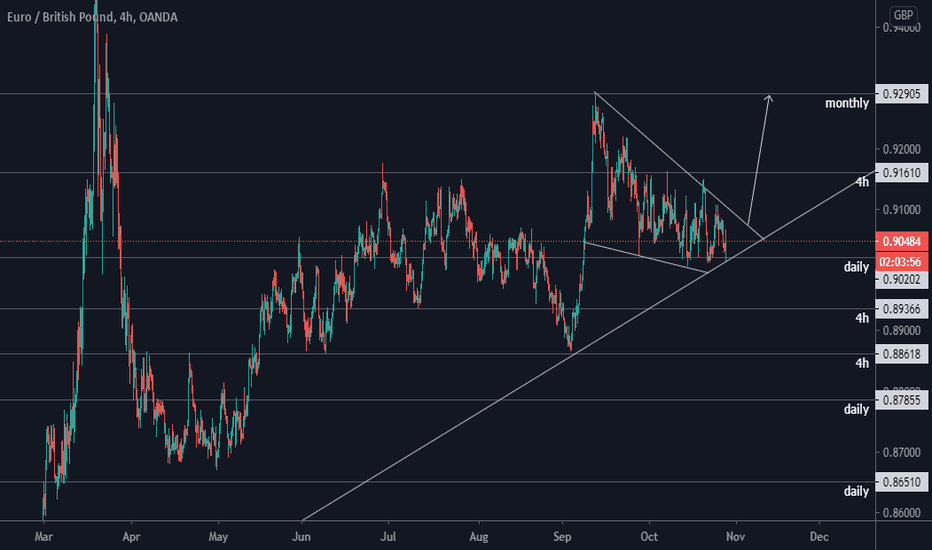Click the Jul label on time axis
The height and width of the screenshot is (550, 932).
click(x=388, y=537)
